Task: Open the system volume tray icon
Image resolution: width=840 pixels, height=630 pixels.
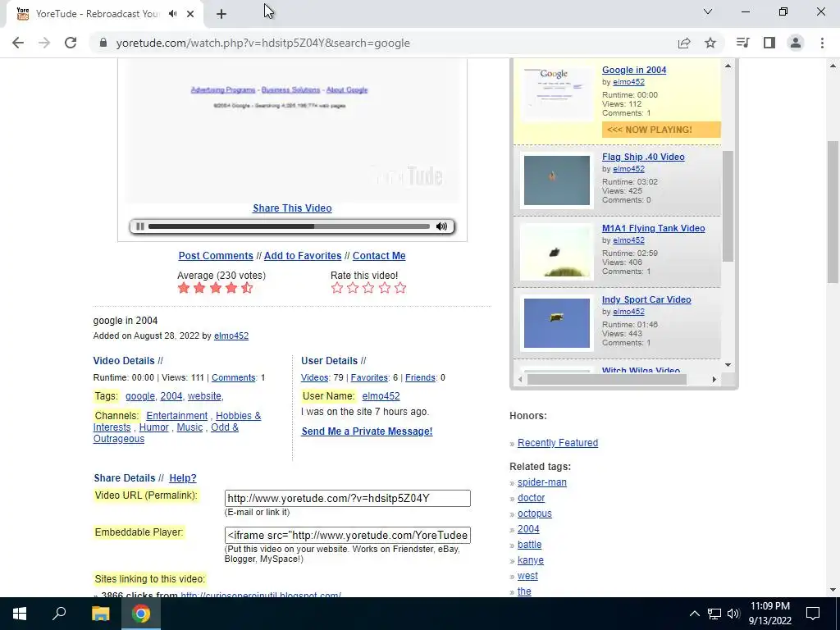Action: (733, 614)
